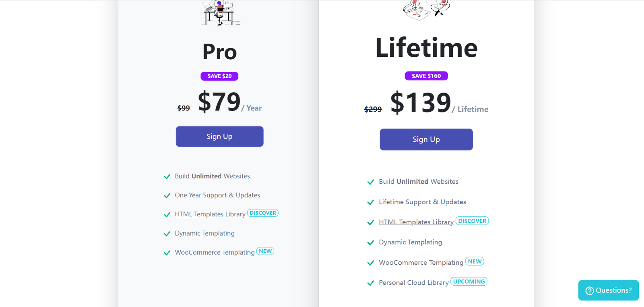Click the NEW badge in Pro plan
Screen dimensions: 644x307
(265, 251)
